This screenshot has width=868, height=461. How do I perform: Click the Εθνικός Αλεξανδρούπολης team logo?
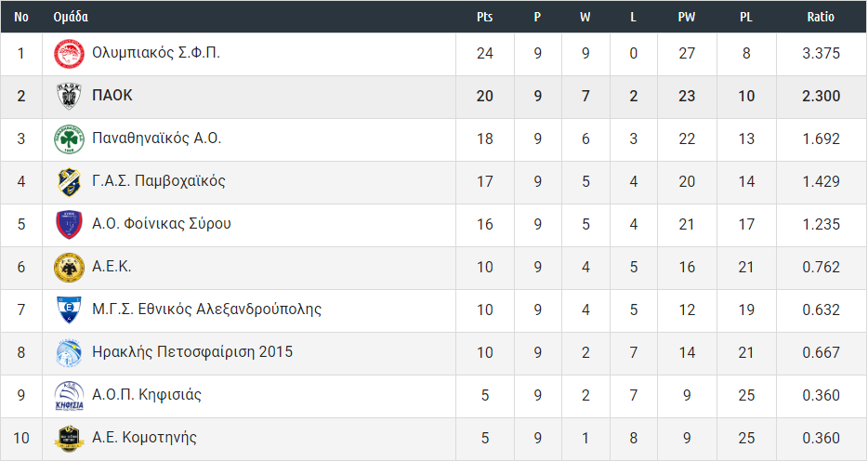pyautogui.click(x=70, y=310)
